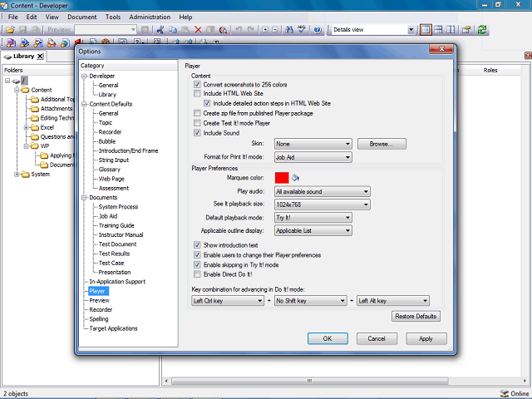Click the Cancel button
This screenshot has width=532, height=399.
[377, 338]
